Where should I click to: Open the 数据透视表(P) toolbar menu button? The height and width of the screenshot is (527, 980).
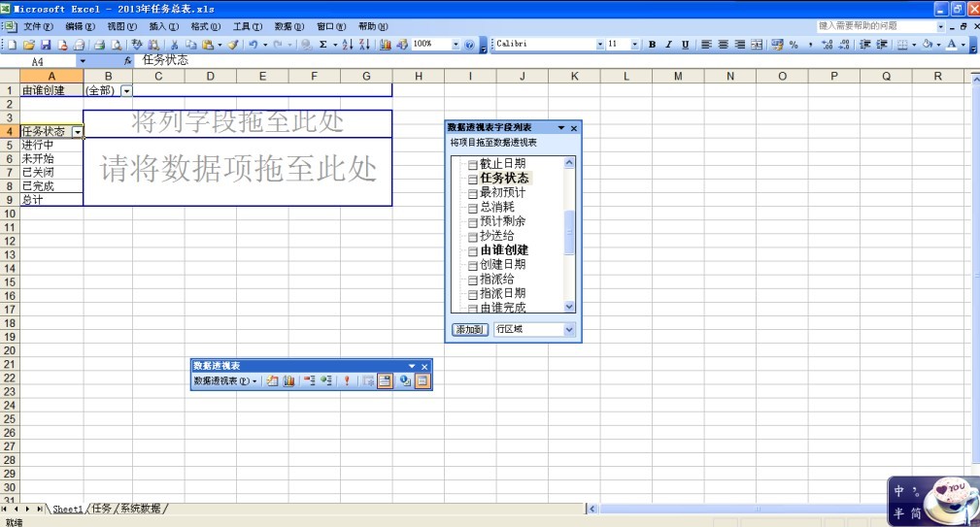pos(226,381)
